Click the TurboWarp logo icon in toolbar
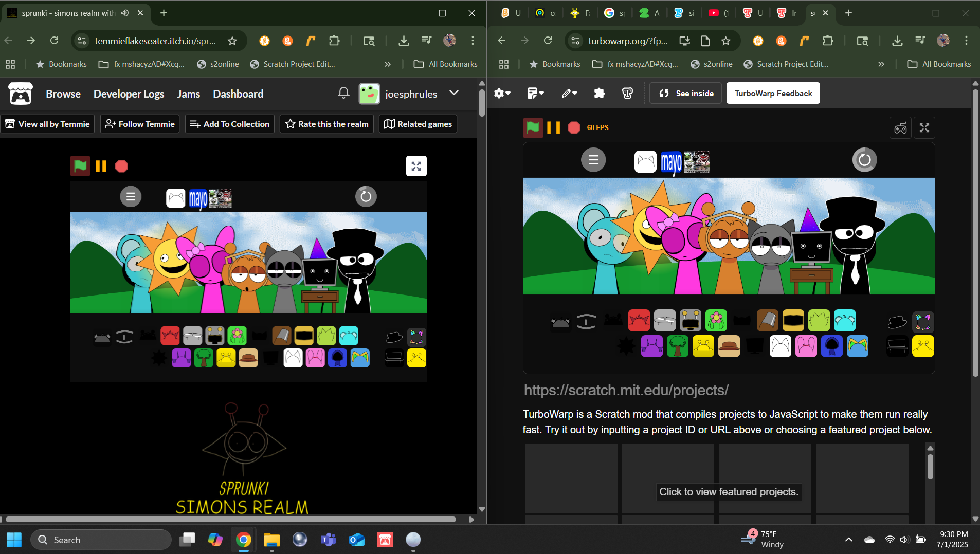 click(627, 93)
